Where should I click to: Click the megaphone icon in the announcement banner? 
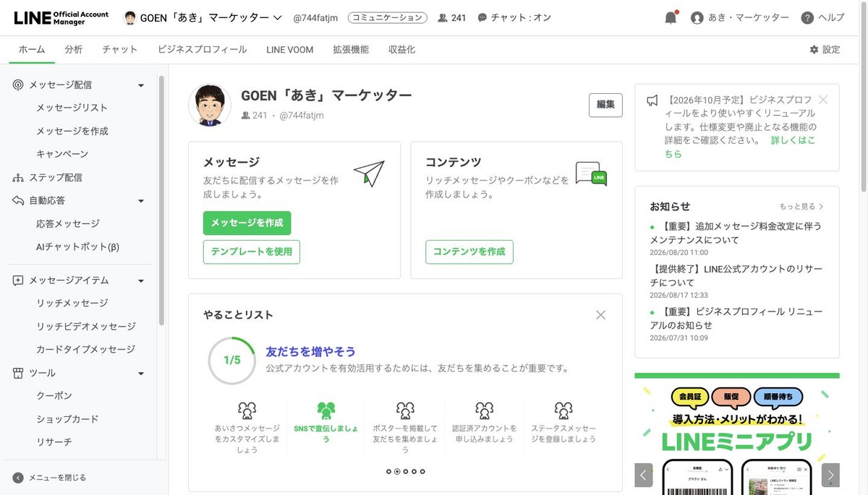[652, 100]
